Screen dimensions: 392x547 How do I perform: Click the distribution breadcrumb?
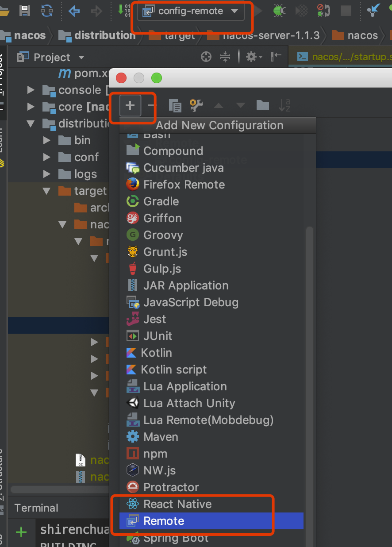(x=97, y=35)
